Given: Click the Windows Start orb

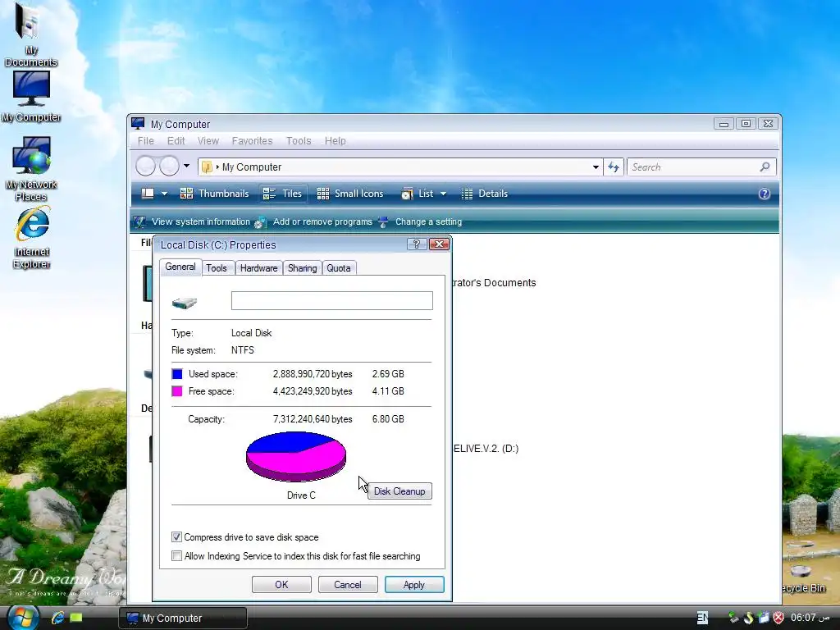Looking at the screenshot, I should [22, 617].
